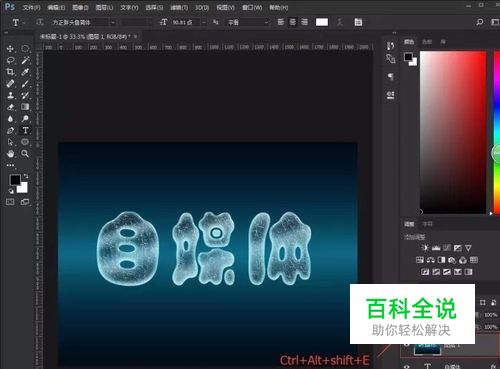Select the Eyedropper tool
Screen dimensions: 500x369
25,72
